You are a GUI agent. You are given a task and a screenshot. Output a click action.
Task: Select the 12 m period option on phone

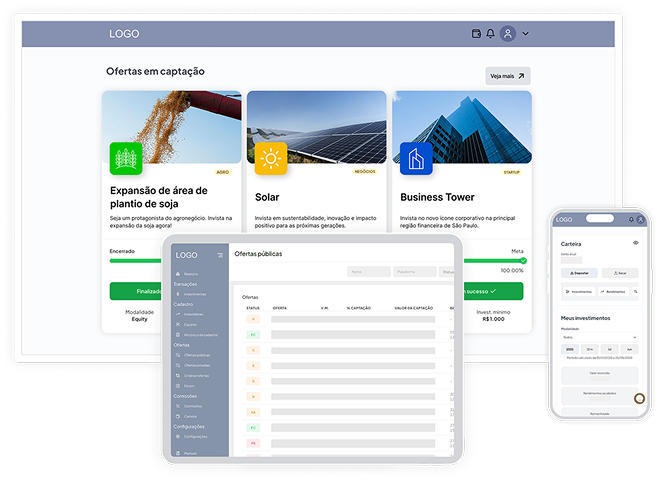click(x=590, y=349)
